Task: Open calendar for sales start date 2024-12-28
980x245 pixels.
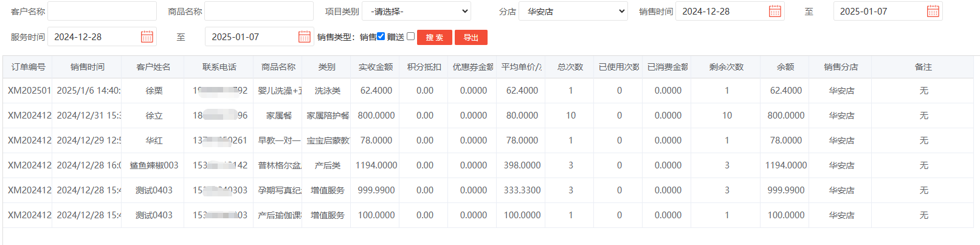Action: pyautogui.click(x=775, y=11)
